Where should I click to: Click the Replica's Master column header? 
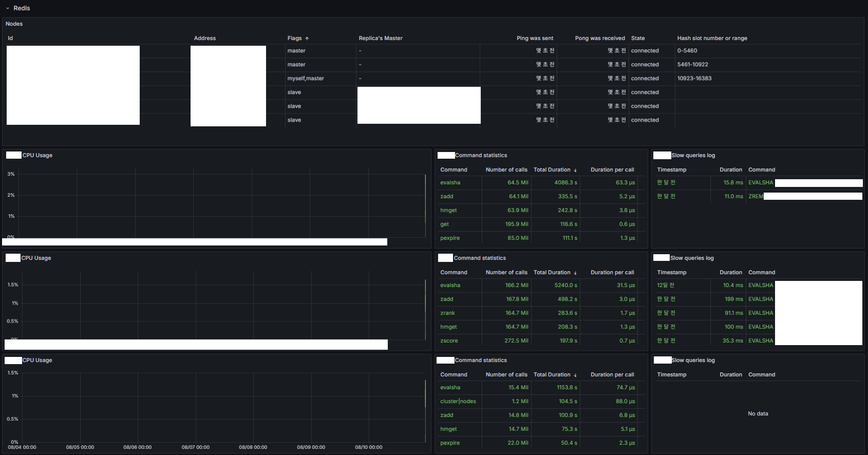[381, 39]
